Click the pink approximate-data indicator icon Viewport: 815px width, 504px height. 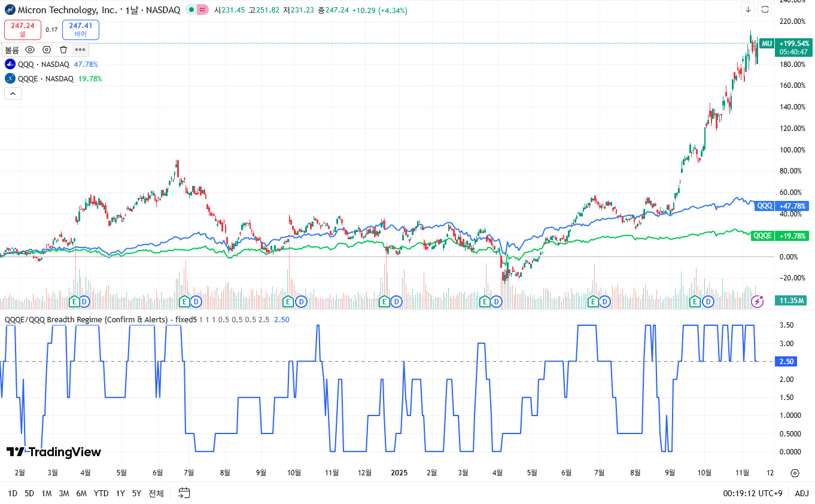pos(203,10)
